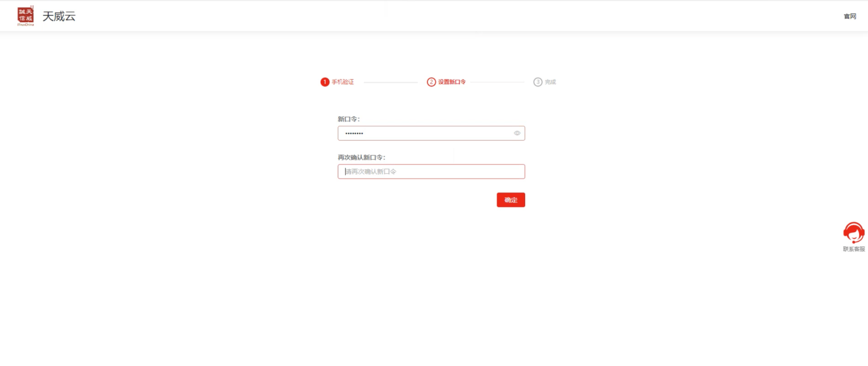Select the 手机验证 step label

tap(343, 82)
